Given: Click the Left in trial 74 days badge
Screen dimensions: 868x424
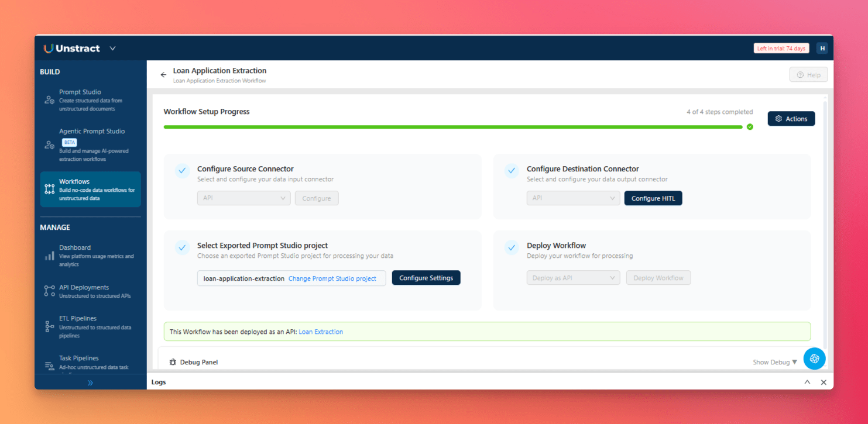Looking at the screenshot, I should coord(781,49).
